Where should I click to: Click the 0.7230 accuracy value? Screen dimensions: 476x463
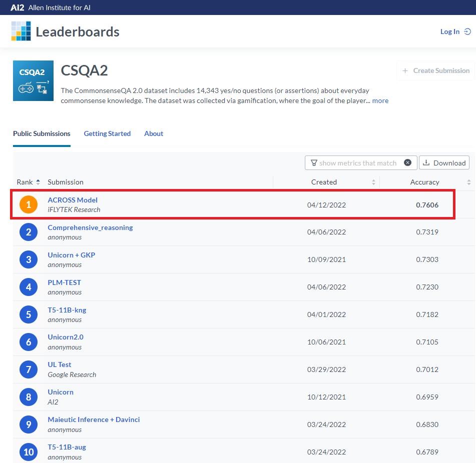(427, 287)
